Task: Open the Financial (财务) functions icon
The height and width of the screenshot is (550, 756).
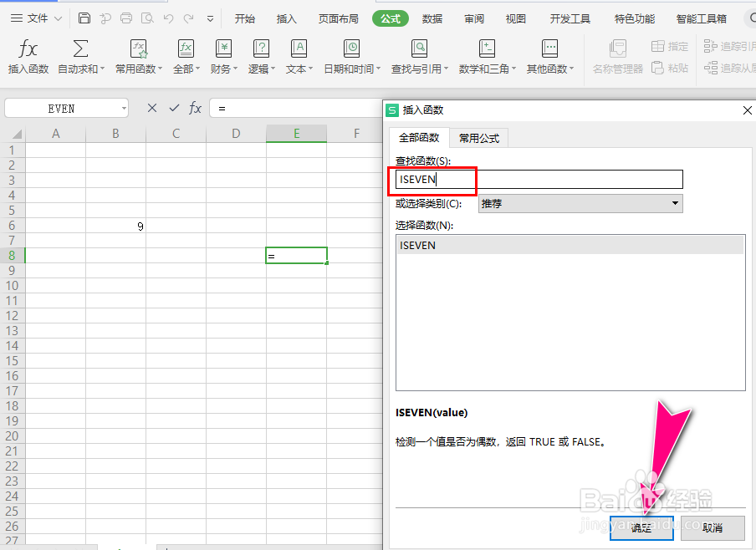Action: click(x=224, y=49)
